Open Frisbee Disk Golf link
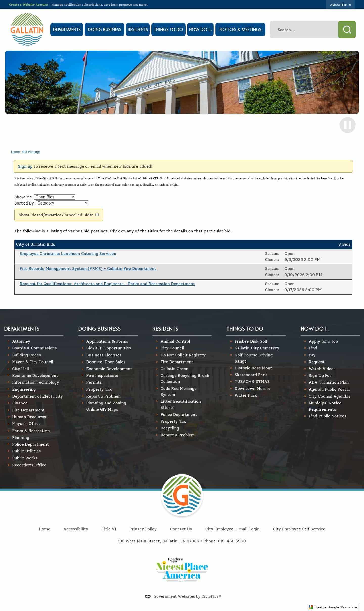This screenshot has width=364, height=611. coord(251,341)
